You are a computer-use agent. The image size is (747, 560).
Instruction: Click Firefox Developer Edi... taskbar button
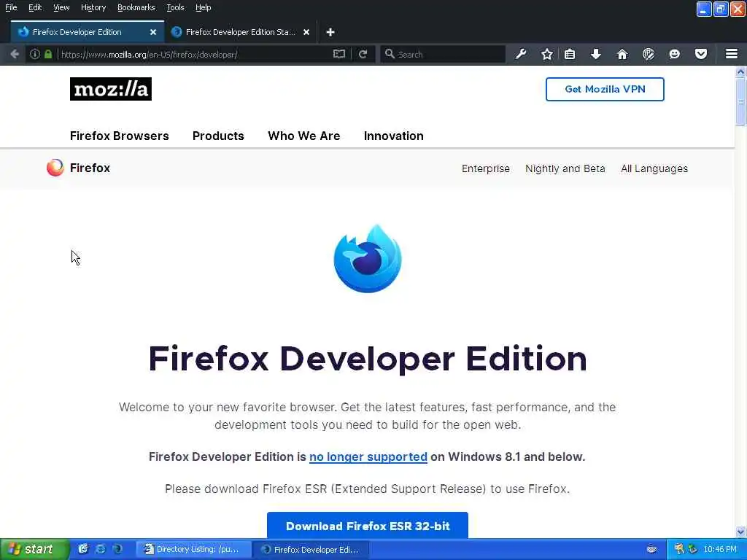311,550
